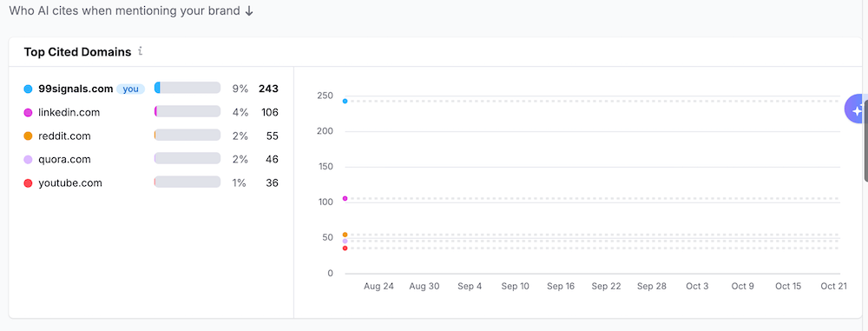This screenshot has width=868, height=331.
Task: Choose youtube.com in the domain list
Action: [x=70, y=183]
